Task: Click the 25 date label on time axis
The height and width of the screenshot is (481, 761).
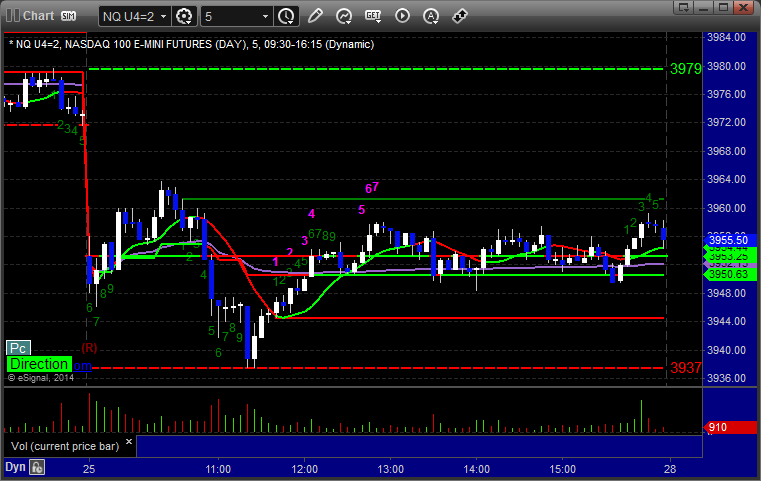Action: (89, 469)
